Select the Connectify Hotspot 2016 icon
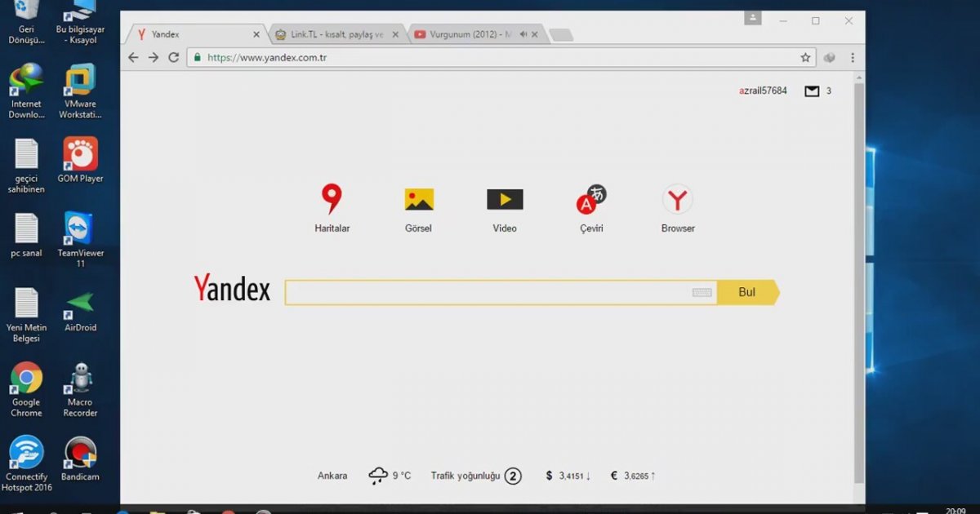980x514 pixels. coord(26,463)
